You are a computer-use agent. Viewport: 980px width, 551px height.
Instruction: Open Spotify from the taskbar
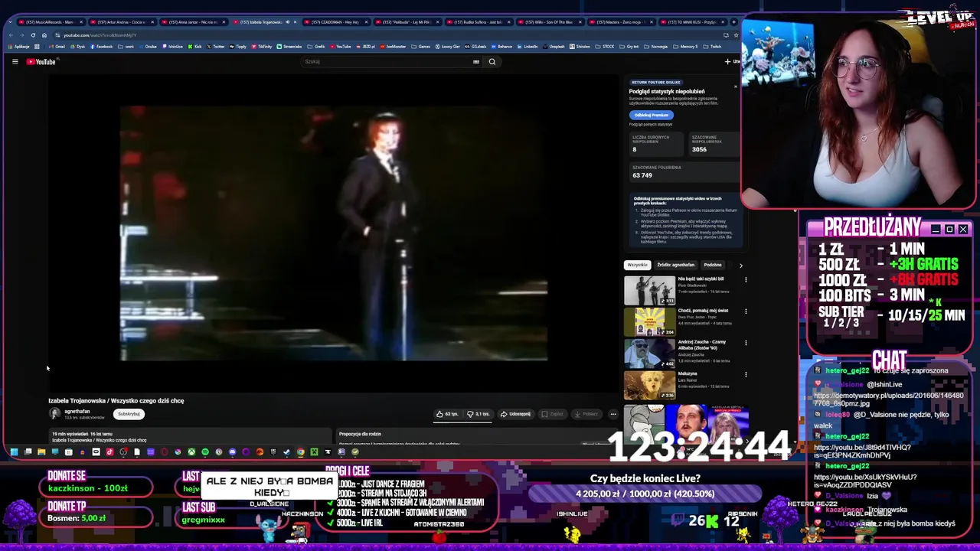205,452
